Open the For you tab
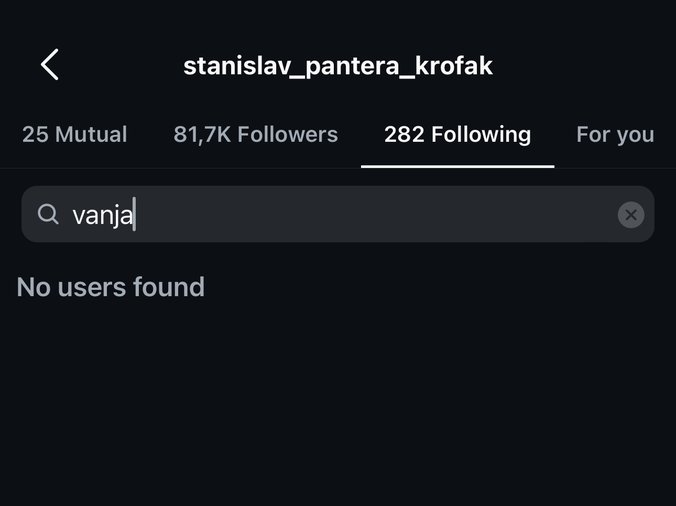The width and height of the screenshot is (676, 506). click(x=615, y=134)
